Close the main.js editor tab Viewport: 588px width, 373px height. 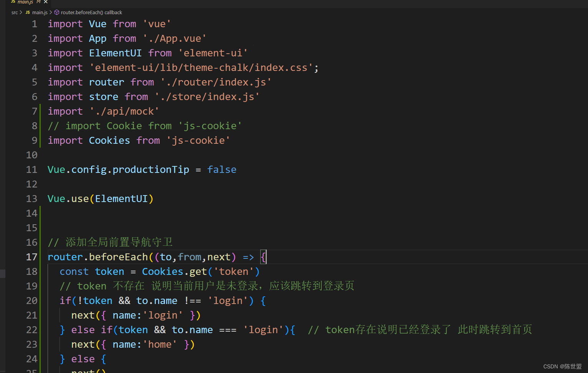click(x=45, y=2)
